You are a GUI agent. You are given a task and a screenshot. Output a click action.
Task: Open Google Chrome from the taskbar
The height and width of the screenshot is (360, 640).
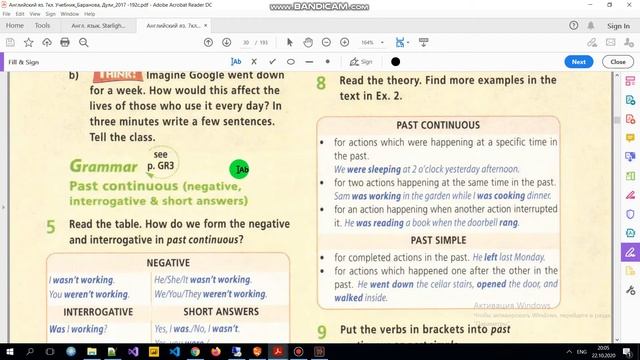click(195, 351)
